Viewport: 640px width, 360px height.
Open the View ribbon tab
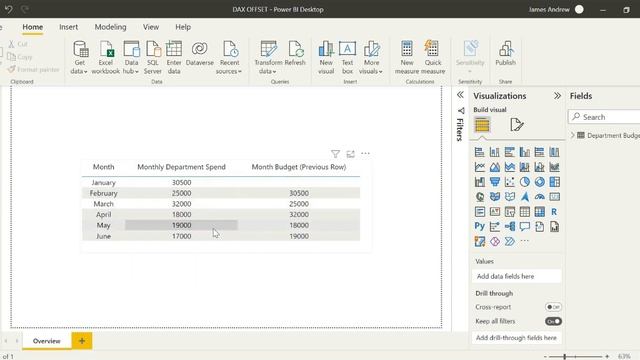[x=151, y=27]
